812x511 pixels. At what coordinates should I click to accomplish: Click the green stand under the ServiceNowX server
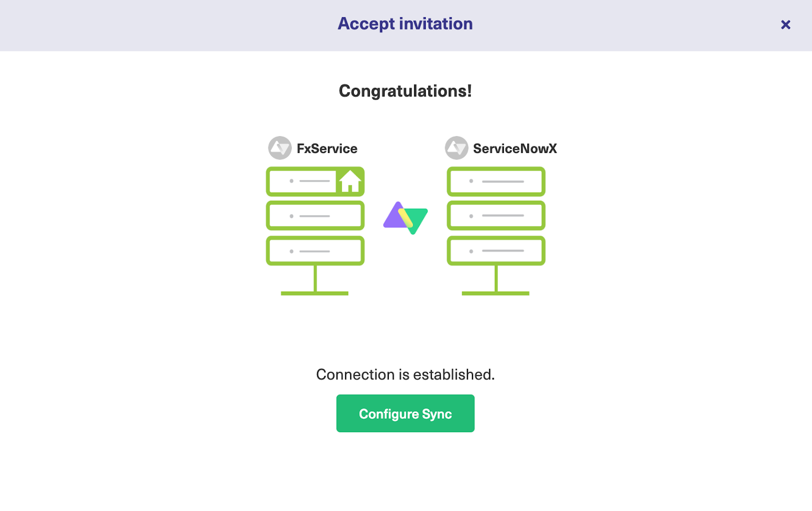[x=495, y=293]
